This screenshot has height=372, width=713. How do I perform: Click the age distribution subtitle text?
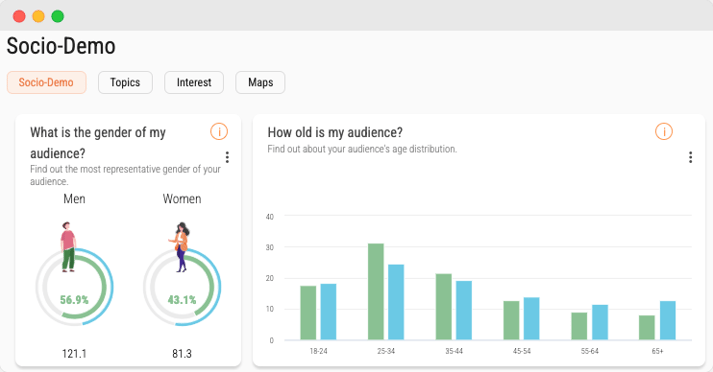click(x=362, y=149)
